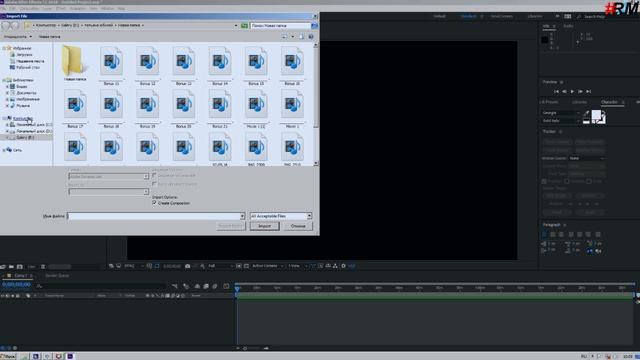Screen dimensions: 640x360
Task: Select the Bonus 14 video file
Action: [x=220, y=65]
